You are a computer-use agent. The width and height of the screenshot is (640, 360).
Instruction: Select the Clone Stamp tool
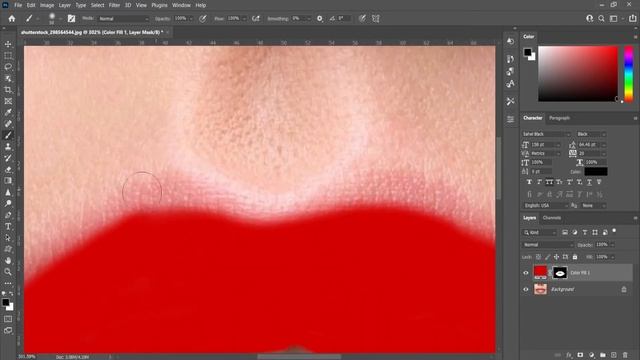[8, 147]
